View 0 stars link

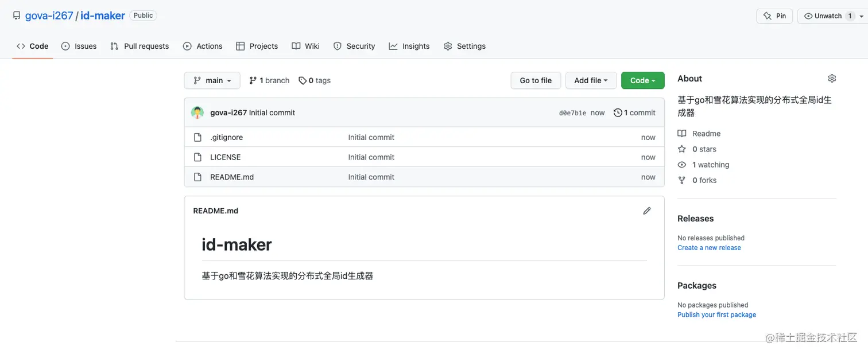(704, 149)
